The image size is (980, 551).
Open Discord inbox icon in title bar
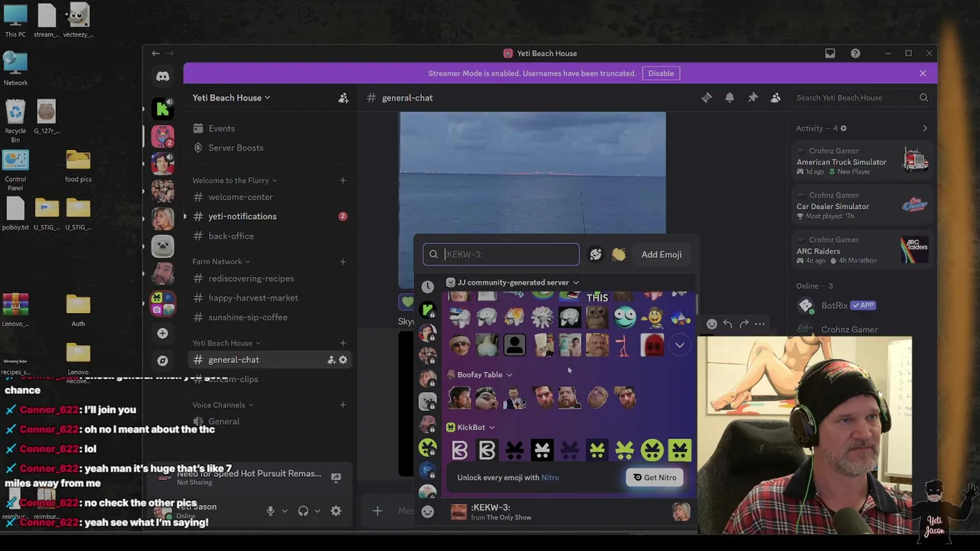(x=830, y=54)
